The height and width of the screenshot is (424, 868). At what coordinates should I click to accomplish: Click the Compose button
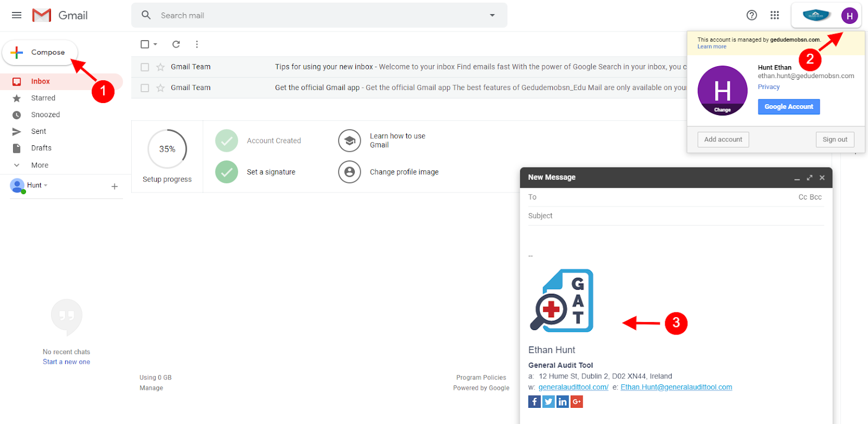coord(40,53)
